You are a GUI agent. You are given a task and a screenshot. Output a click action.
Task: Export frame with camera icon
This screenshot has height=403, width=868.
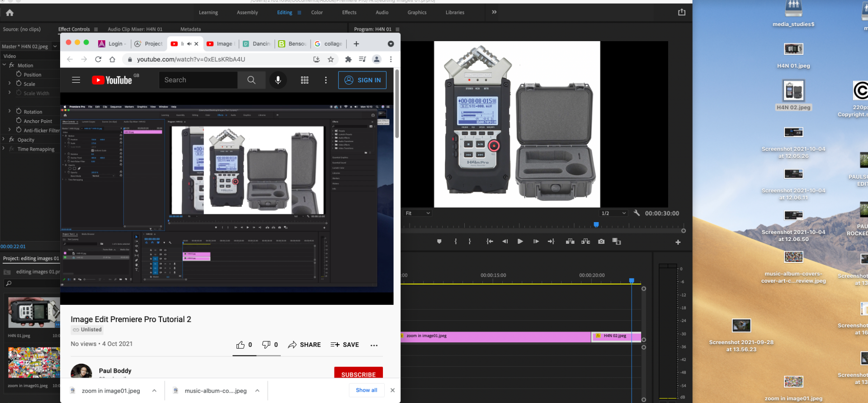(x=601, y=242)
